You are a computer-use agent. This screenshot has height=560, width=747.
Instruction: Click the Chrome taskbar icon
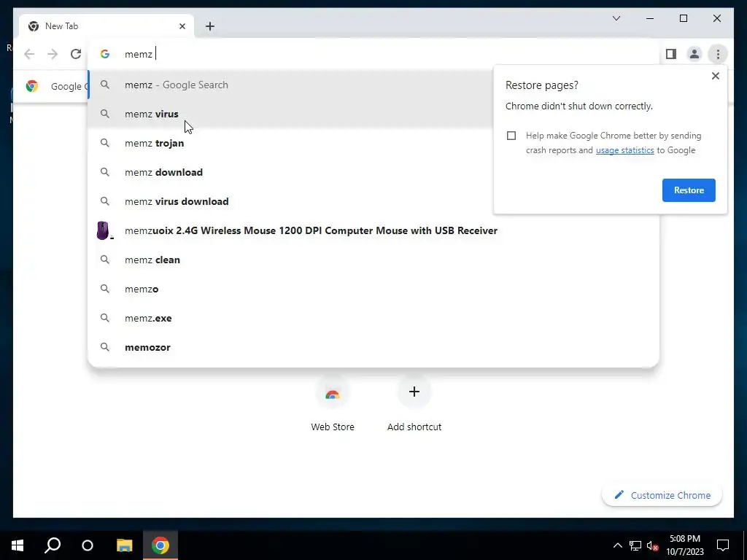point(160,545)
